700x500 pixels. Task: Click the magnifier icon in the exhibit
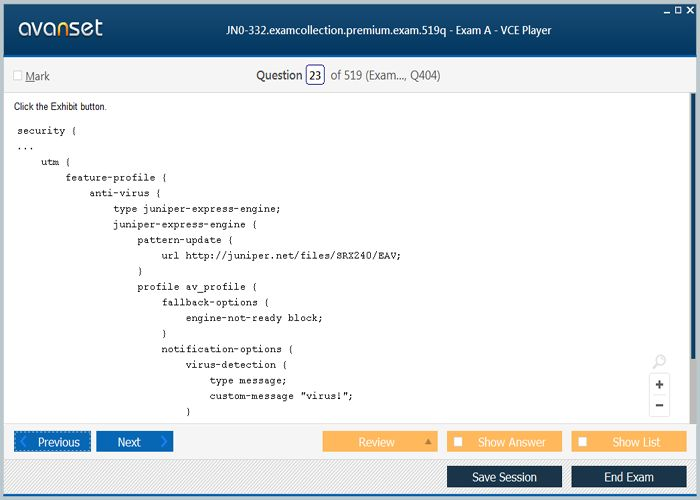(x=659, y=362)
